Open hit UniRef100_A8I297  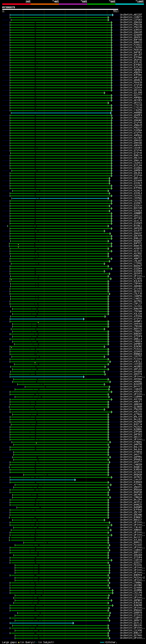tap(131, 15)
